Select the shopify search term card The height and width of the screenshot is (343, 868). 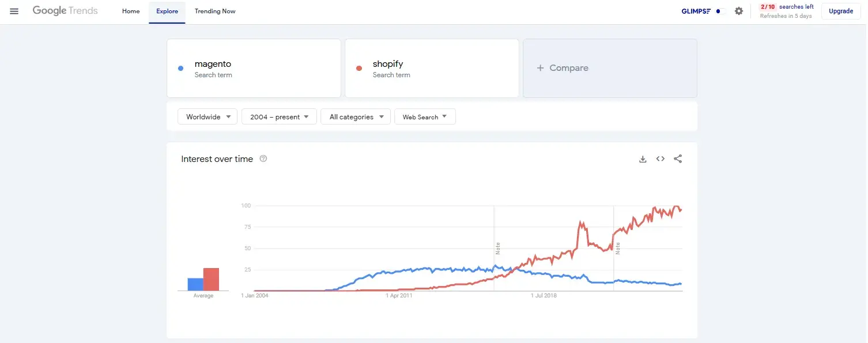(432, 68)
